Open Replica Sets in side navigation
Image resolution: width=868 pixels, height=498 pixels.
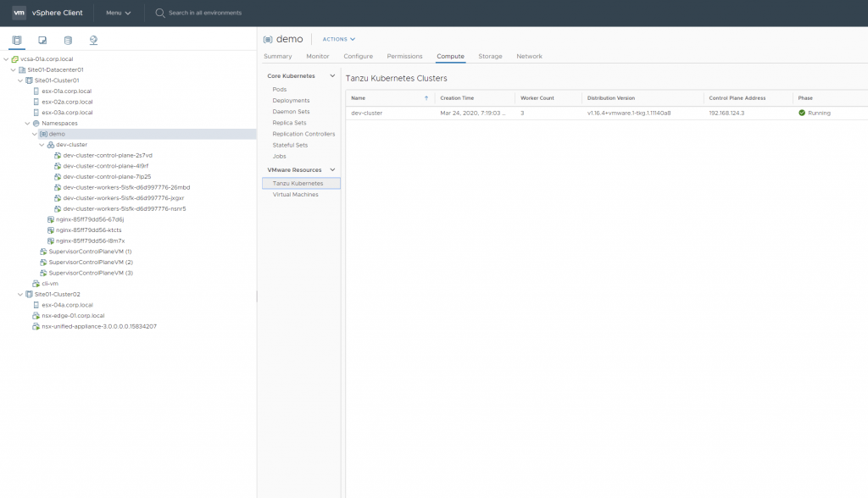point(290,123)
